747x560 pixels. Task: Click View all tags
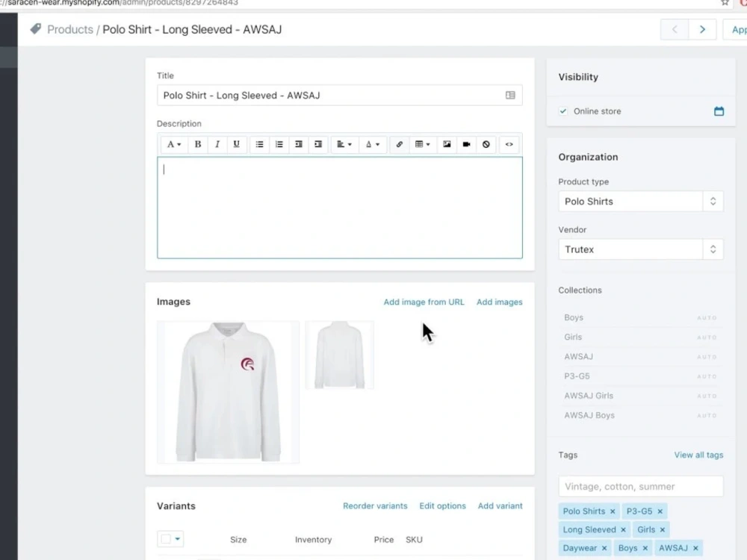tap(698, 455)
